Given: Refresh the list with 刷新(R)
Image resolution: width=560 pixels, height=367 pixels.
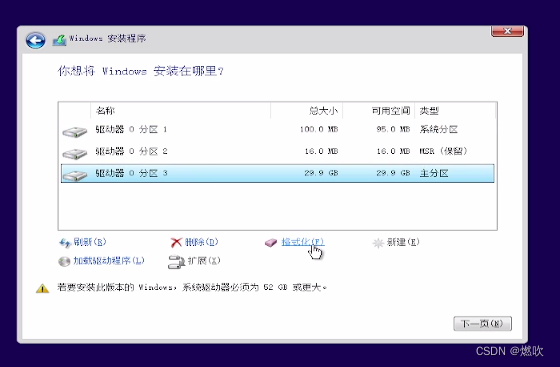Looking at the screenshot, I should coord(90,242).
